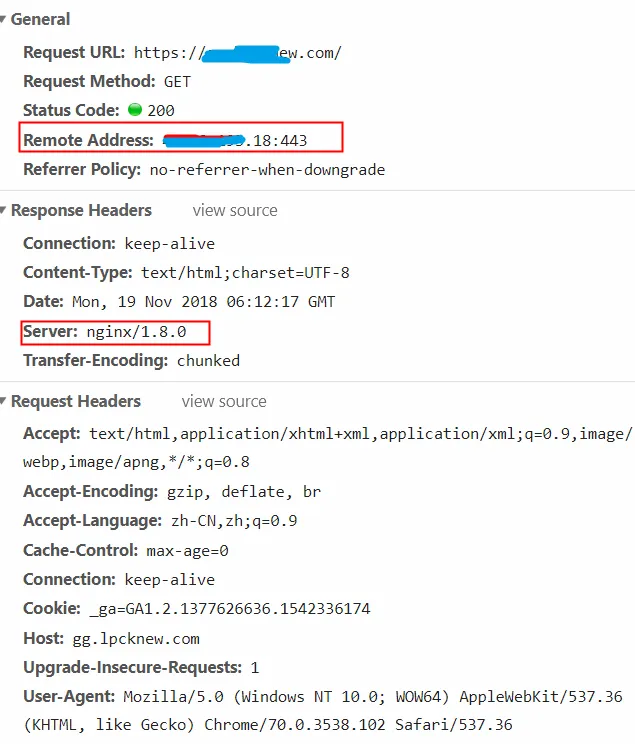Select the User-Agent header value
This screenshot has height=744, width=635.
tap(323, 710)
